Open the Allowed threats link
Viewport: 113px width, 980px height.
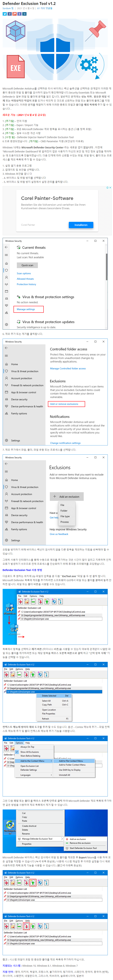point(25,279)
